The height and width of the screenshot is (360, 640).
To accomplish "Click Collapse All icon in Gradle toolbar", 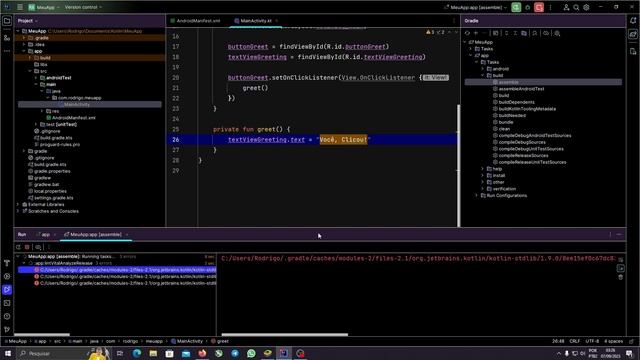I will [x=515, y=33].
